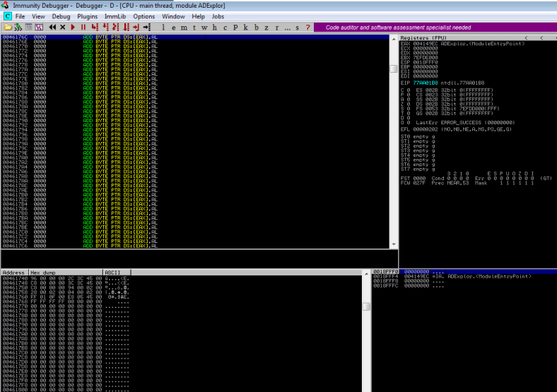Click the disassembly pane scrollbar up arrow

(393, 37)
